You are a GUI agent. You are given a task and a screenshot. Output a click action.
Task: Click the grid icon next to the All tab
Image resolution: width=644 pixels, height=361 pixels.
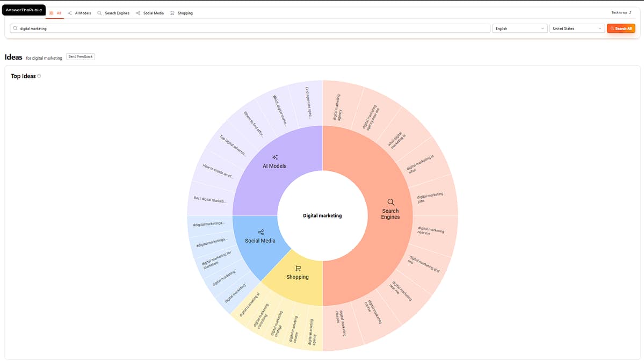[x=51, y=13]
